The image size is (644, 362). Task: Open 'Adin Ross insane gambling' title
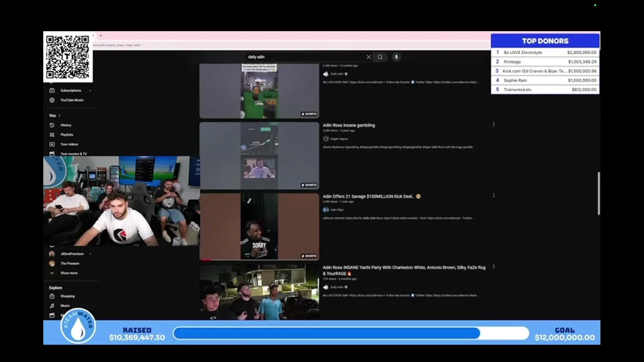(349, 125)
